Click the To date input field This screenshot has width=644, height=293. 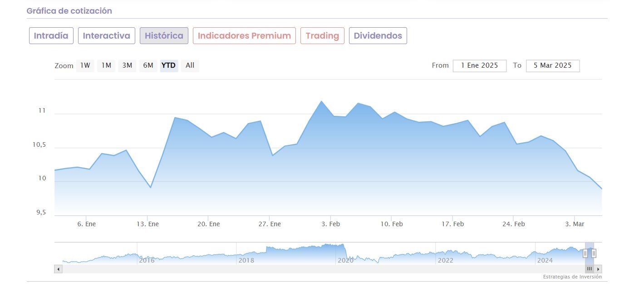pyautogui.click(x=552, y=65)
